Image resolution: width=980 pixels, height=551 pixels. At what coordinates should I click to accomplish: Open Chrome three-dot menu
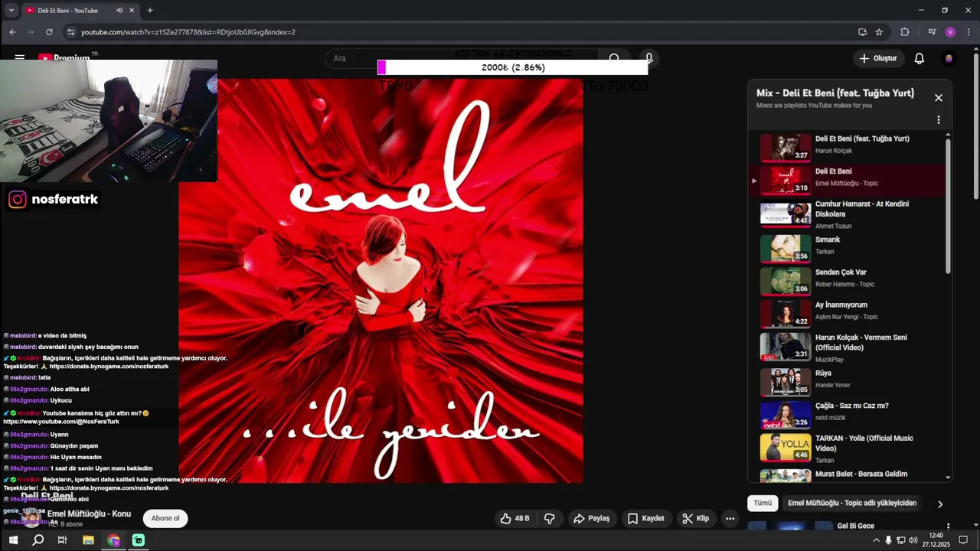tap(969, 32)
